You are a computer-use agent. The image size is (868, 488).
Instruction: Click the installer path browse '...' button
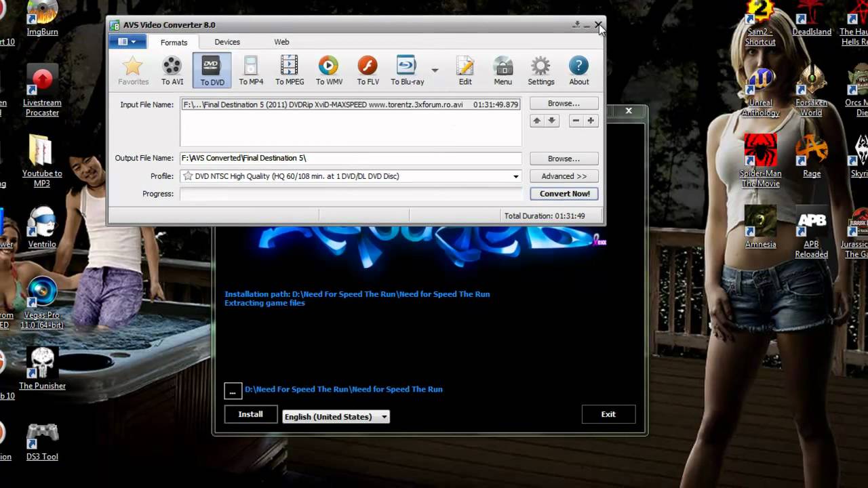[x=233, y=391]
